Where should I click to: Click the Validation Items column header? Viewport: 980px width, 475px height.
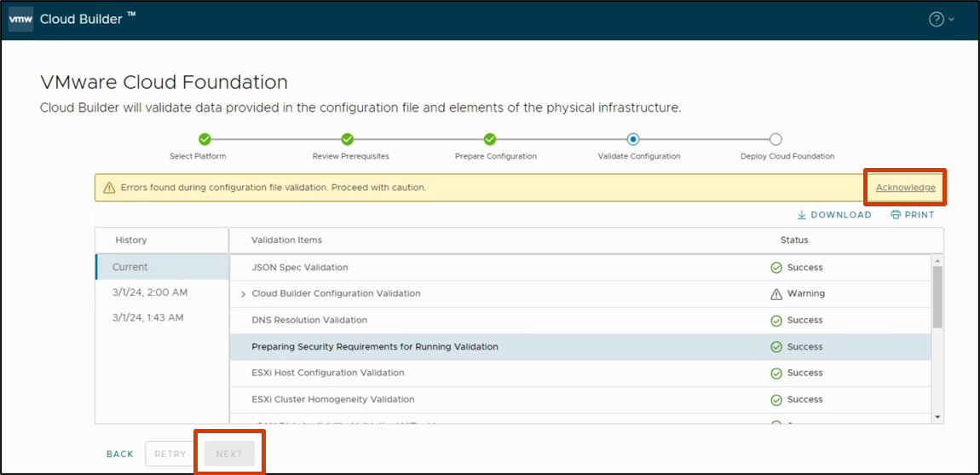[x=286, y=240]
